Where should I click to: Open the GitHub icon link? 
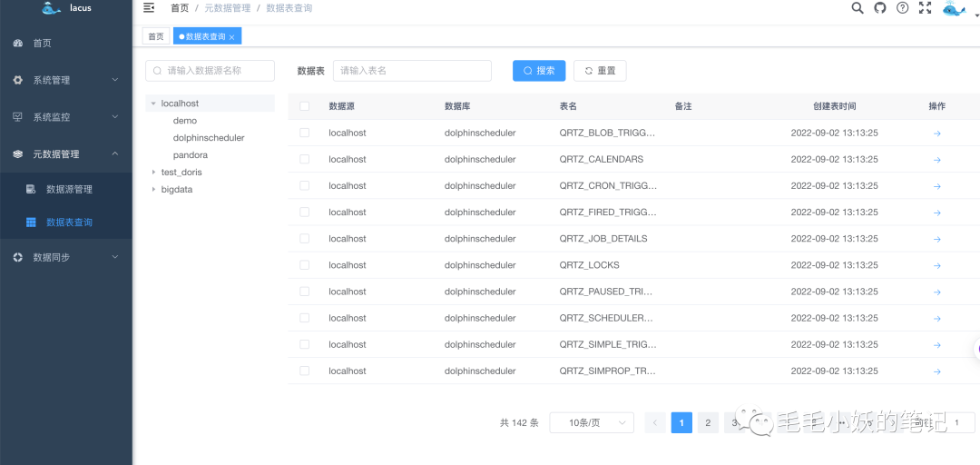tap(880, 7)
